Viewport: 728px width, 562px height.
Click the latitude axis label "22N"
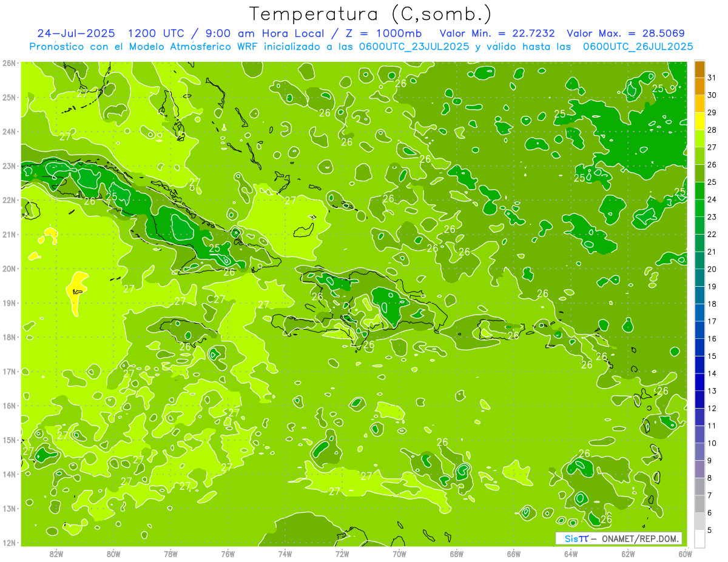point(8,200)
